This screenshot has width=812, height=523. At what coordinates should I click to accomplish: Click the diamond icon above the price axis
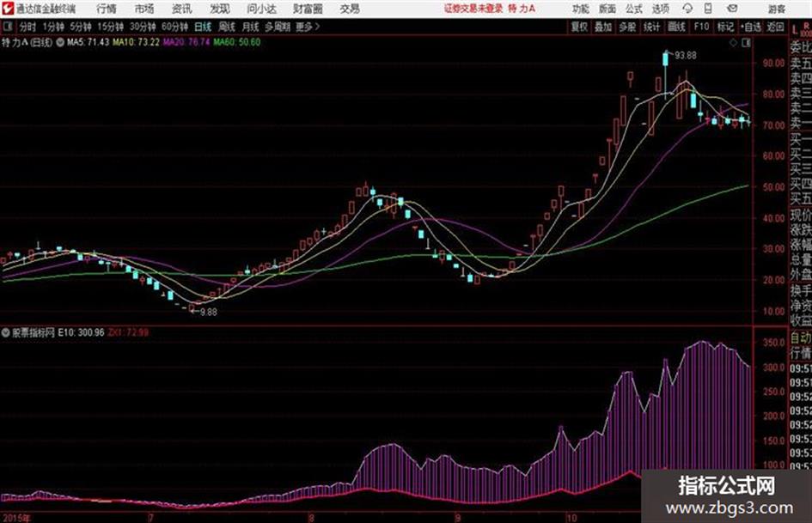tap(733, 43)
